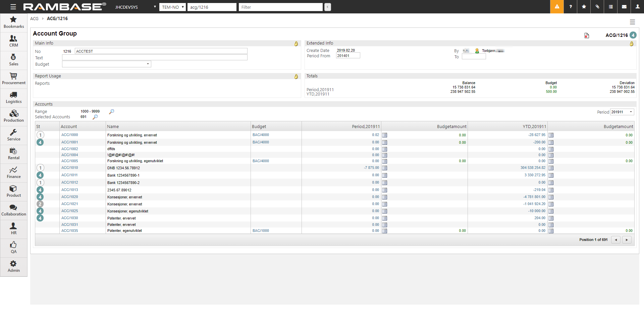Select Procurement in the left sidebar
Image resolution: width=644 pixels, height=314 pixels.
(x=14, y=79)
